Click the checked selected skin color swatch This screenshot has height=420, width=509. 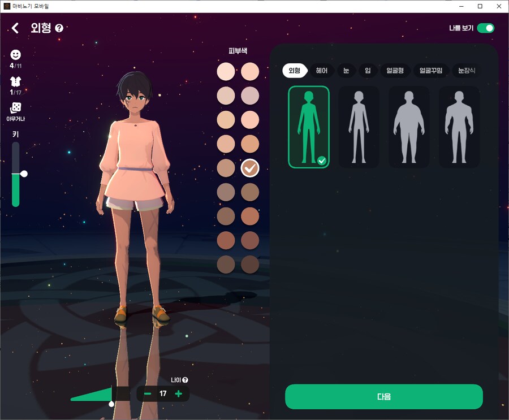click(x=250, y=168)
